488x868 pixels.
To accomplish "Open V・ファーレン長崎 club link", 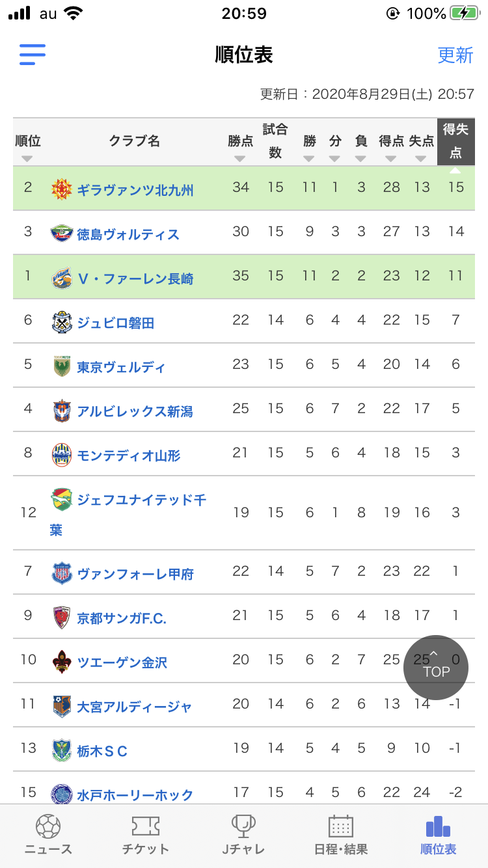I will [x=135, y=278].
